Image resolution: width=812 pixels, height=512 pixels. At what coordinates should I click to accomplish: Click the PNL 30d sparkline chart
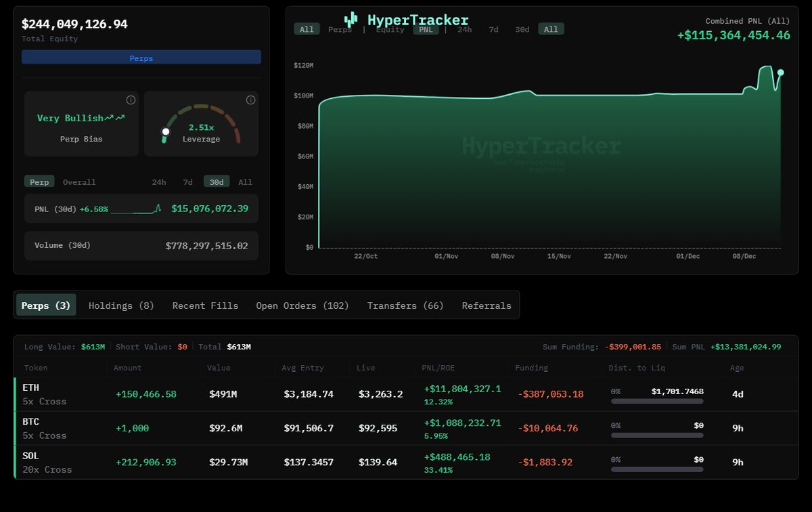click(136, 209)
